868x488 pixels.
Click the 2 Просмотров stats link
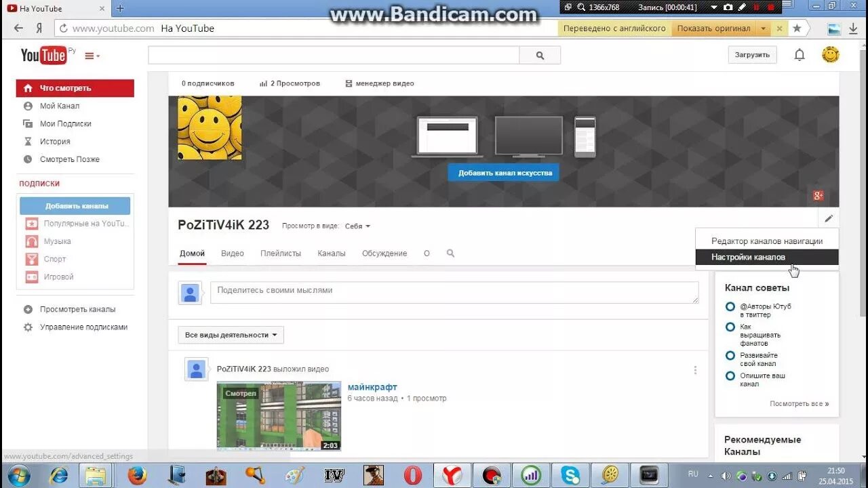(290, 83)
